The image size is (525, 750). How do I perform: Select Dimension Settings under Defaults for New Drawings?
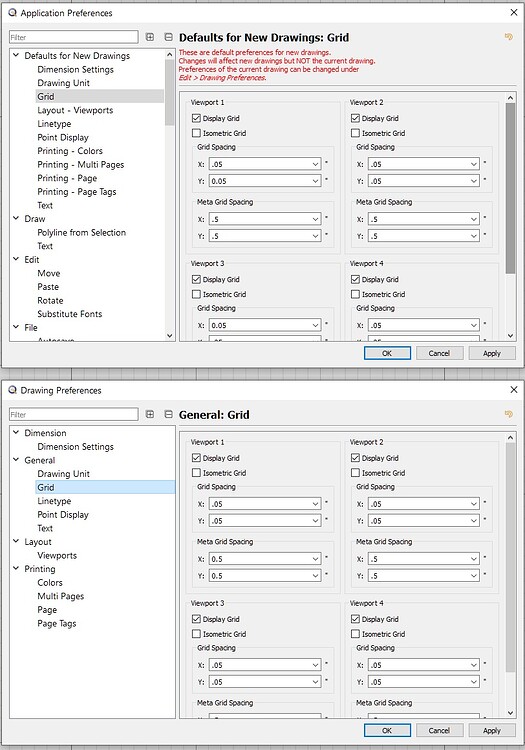(76, 69)
